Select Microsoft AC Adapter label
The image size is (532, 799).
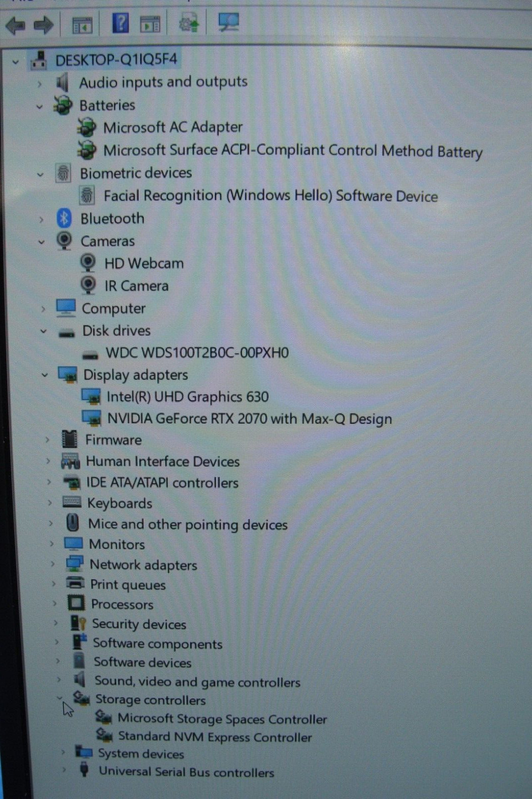point(173,127)
